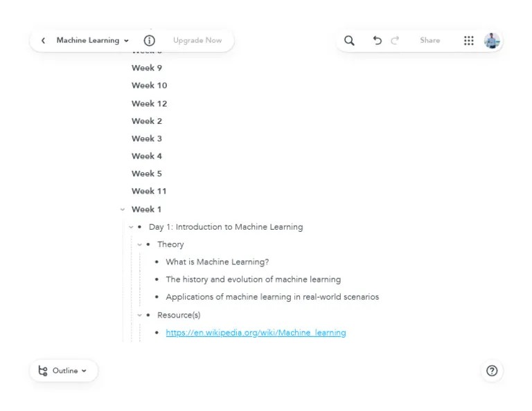
Task: Click bullet beside The history and evolution
Action: point(157,280)
